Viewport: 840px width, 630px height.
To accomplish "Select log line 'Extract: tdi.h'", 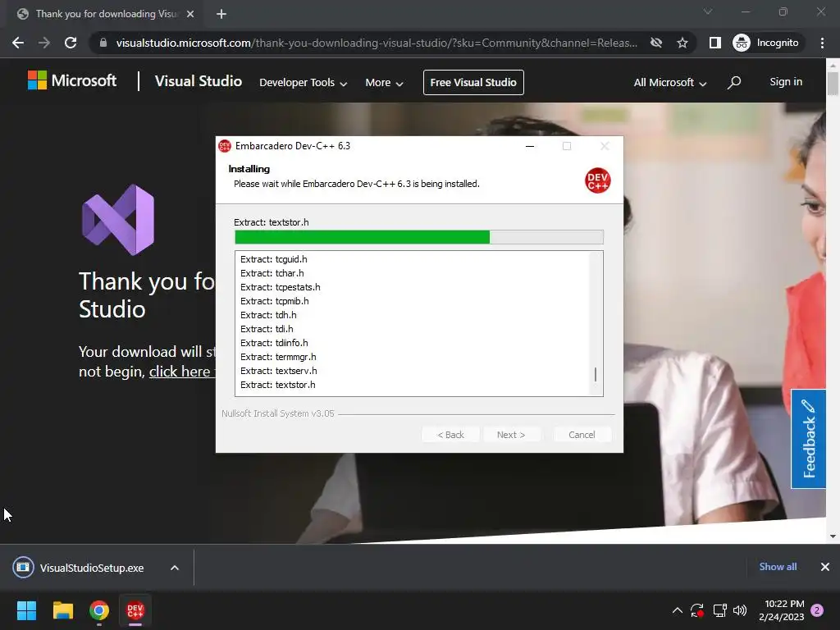I will (x=267, y=329).
